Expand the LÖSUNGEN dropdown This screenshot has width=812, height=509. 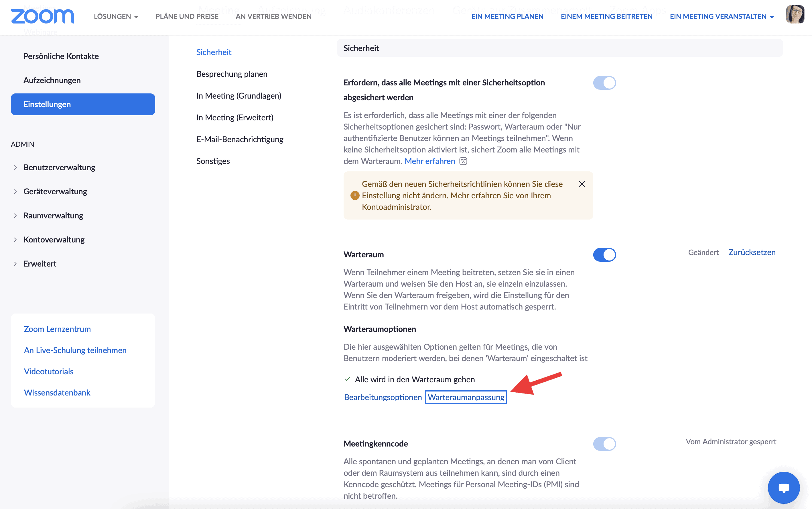116,17
